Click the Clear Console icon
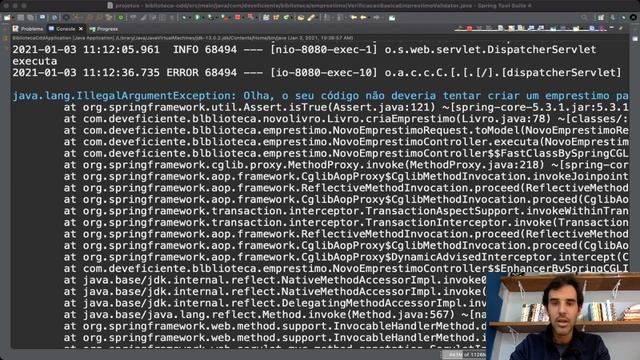 click(x=500, y=29)
